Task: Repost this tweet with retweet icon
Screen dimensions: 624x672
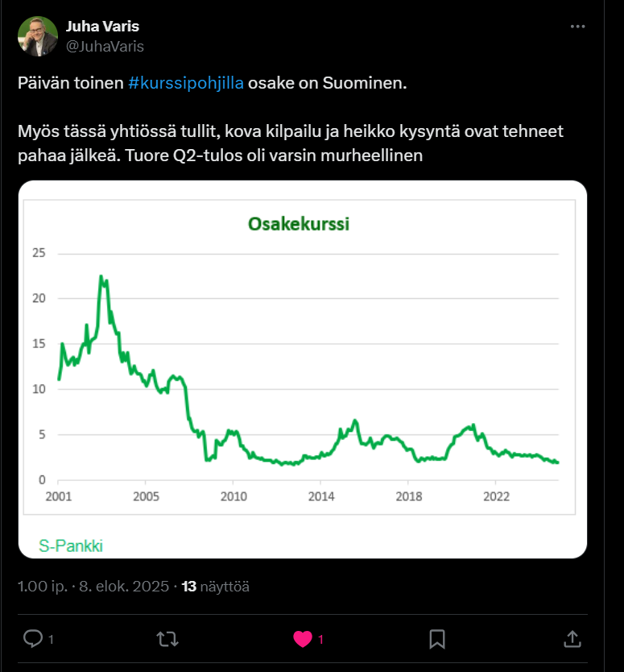Action: coord(167,639)
